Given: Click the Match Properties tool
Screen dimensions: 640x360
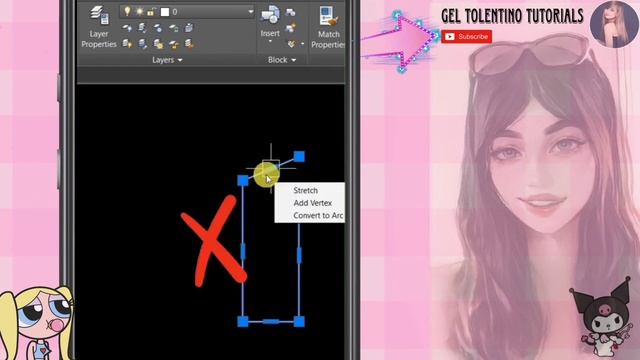Looking at the screenshot, I should click(x=328, y=27).
